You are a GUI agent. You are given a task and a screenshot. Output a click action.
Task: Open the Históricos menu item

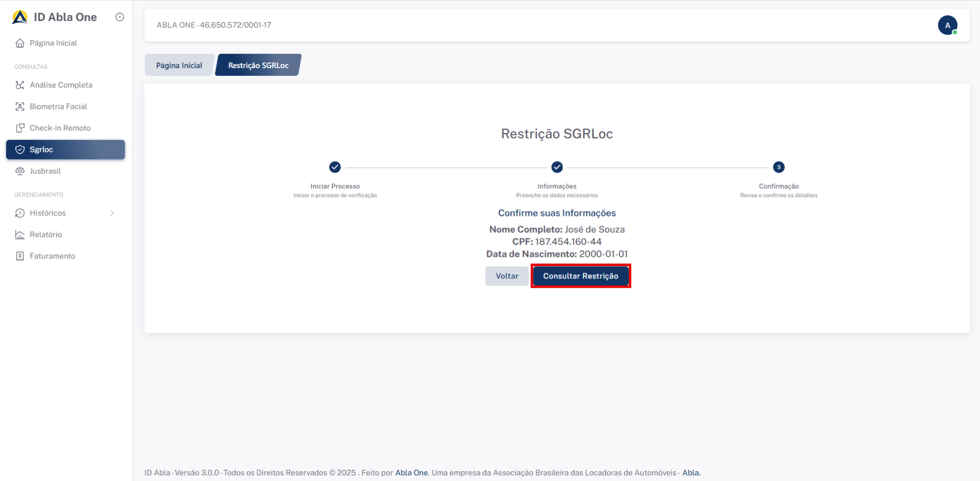48,213
